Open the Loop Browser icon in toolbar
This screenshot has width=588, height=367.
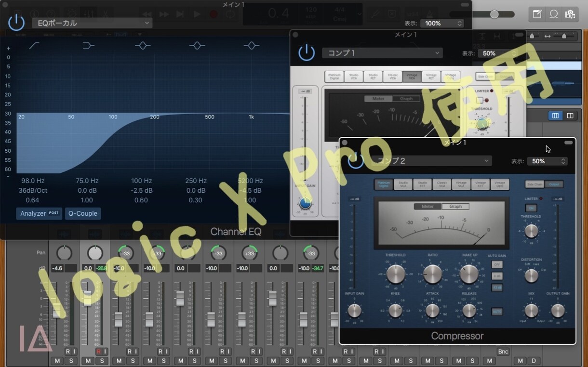point(554,14)
